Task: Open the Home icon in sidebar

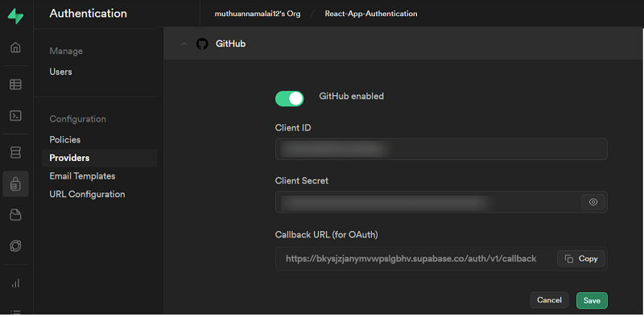Action: 15,47
